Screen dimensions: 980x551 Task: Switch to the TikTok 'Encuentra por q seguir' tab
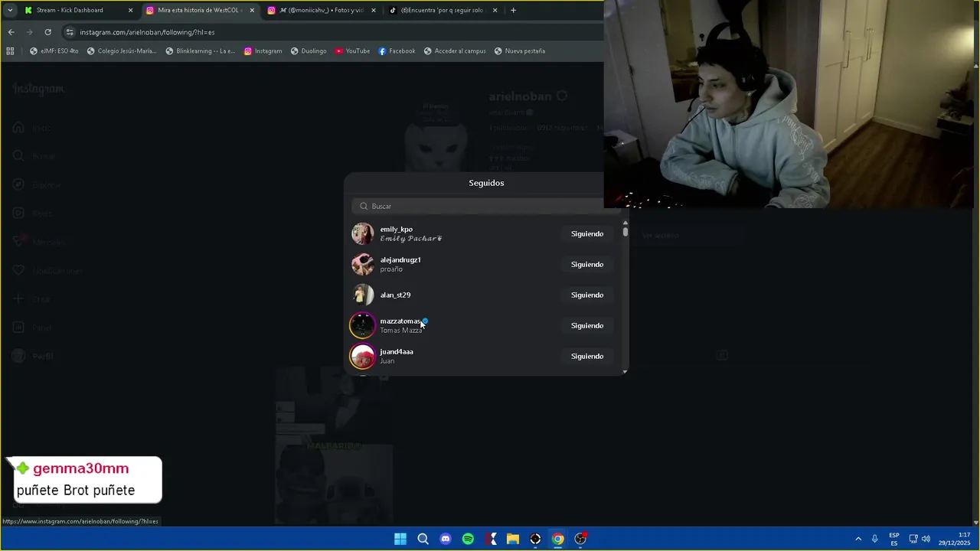click(x=443, y=10)
